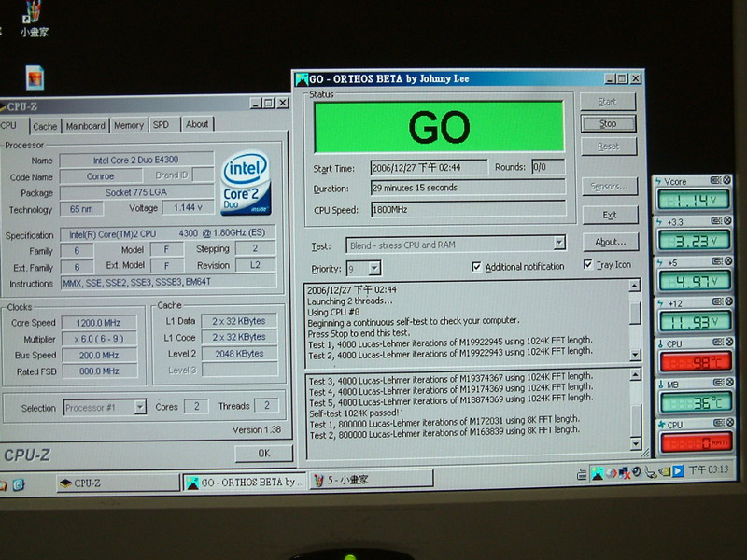Click the CPU temperature reading 98°C
The image size is (747, 560).
696,362
